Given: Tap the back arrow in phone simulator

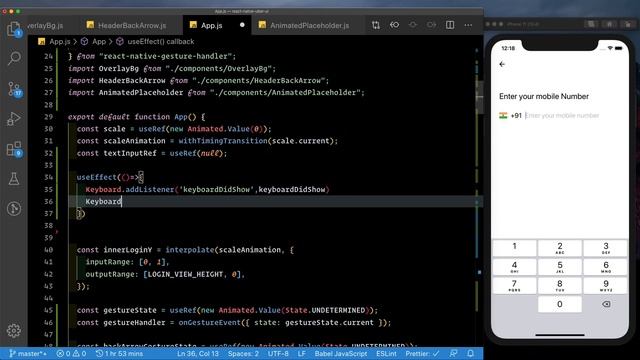Looking at the screenshot, I should 502,64.
